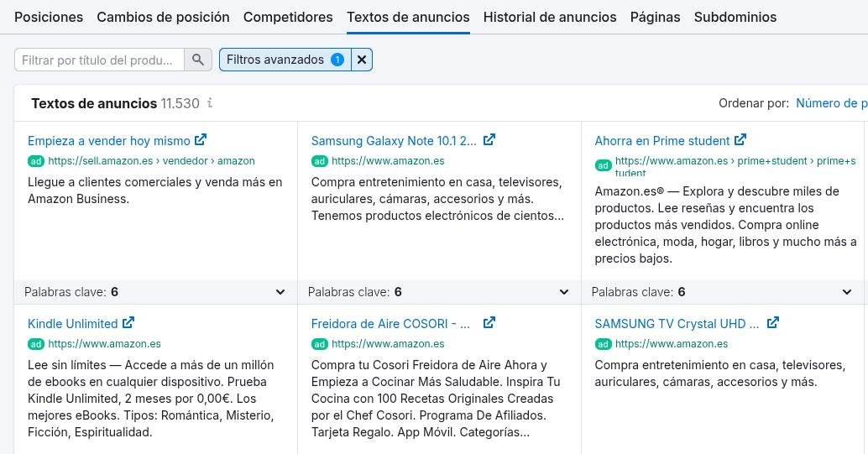Open the Ordenar por sort dropdown
Image resolution: width=868 pixels, height=454 pixels.
click(x=830, y=103)
